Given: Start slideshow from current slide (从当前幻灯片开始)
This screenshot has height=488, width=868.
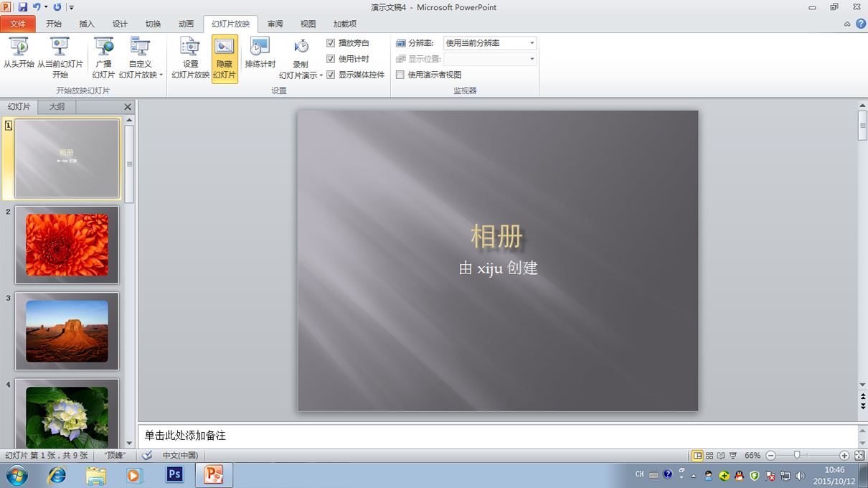Looking at the screenshot, I should click(x=60, y=57).
